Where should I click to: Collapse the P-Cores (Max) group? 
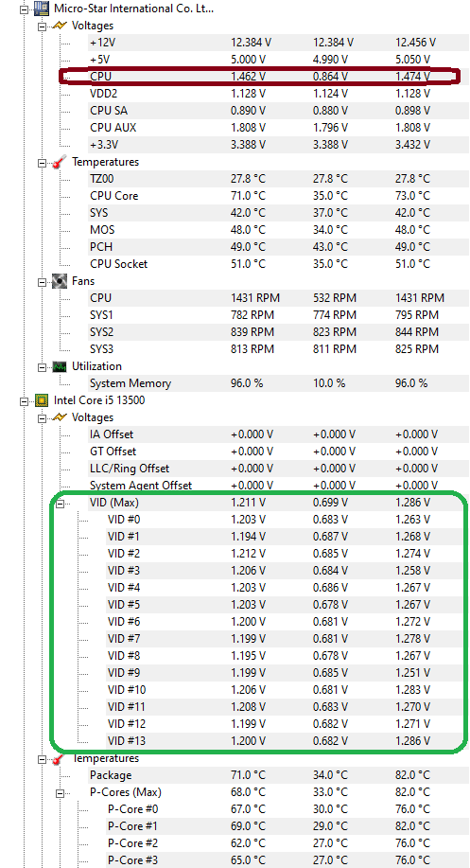coord(60,792)
